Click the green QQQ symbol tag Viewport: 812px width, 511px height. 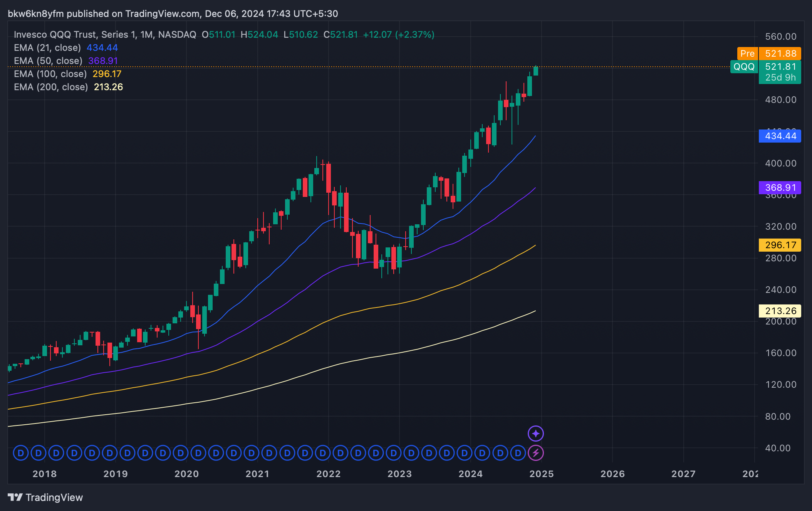coord(744,67)
